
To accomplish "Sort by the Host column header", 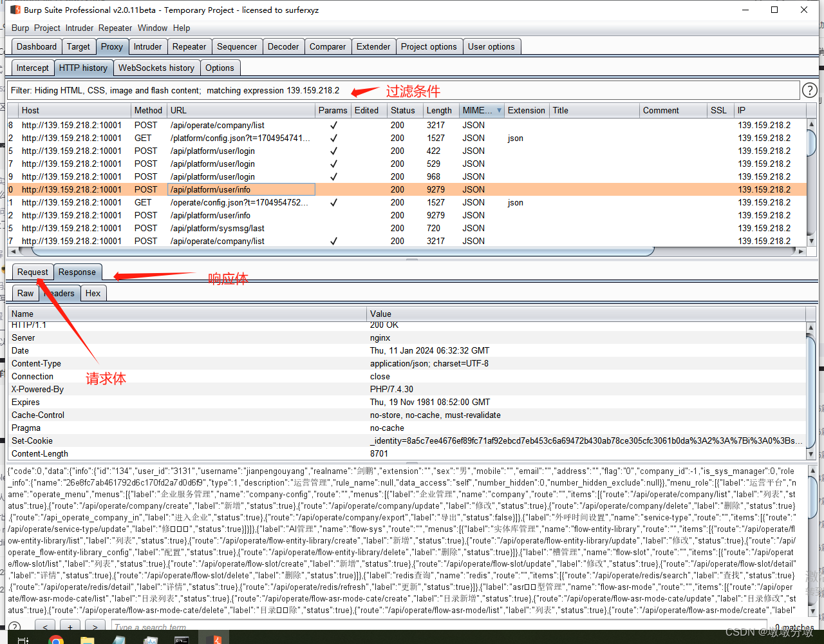I will tap(75, 110).
